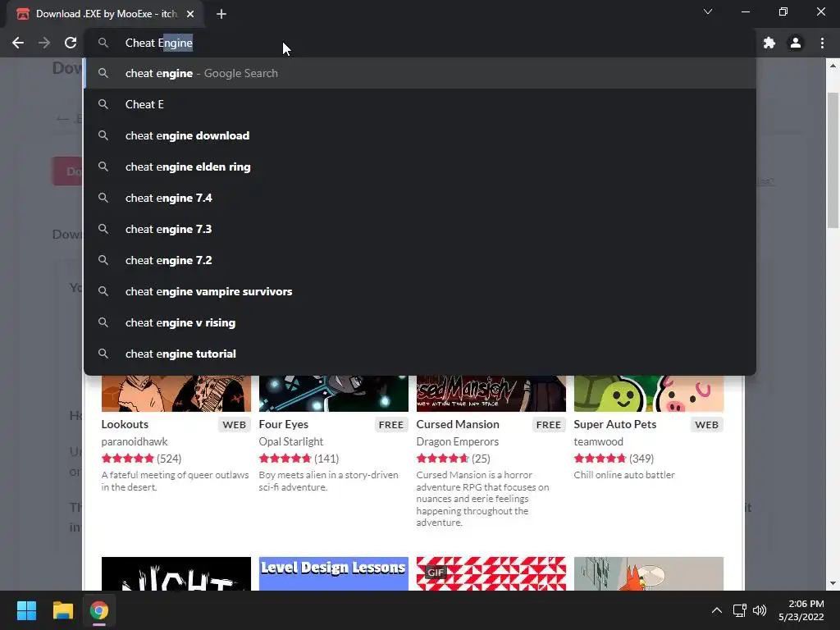Open the Windows Start menu
840x630 pixels.
[26, 610]
